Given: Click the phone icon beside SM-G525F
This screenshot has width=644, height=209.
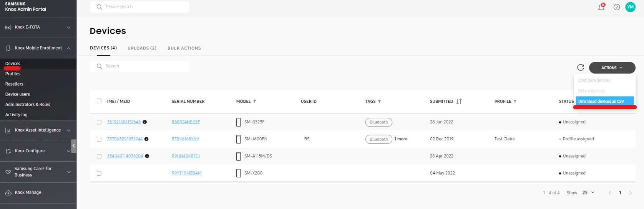Looking at the screenshot, I should click(x=238, y=122).
